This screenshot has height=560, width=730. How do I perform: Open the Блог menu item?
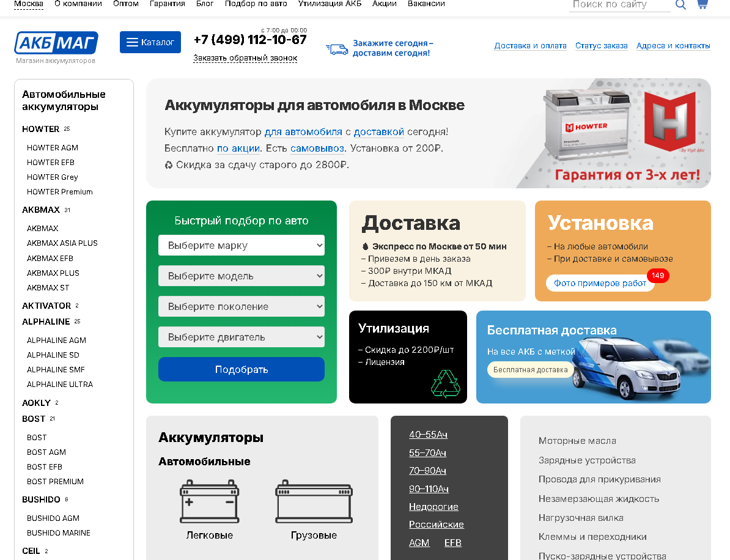205,4
